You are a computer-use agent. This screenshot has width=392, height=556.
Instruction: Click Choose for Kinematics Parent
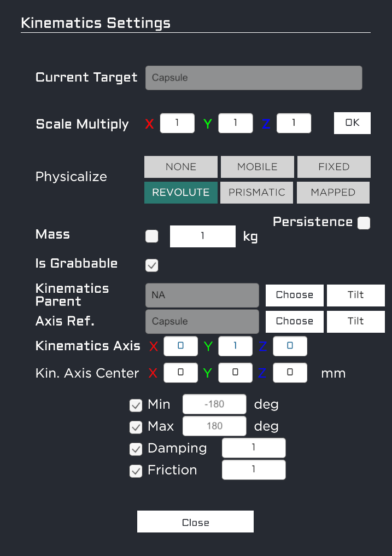click(x=294, y=295)
